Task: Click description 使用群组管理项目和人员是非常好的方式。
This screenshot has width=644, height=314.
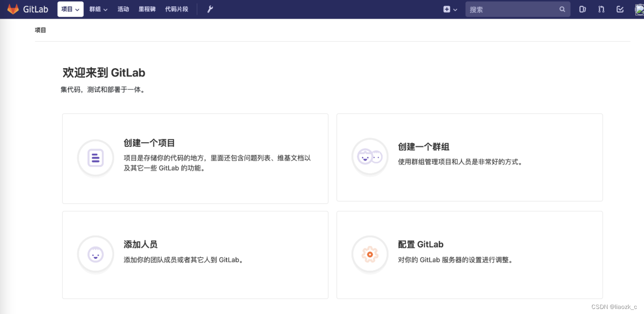Action: pyautogui.click(x=460, y=162)
